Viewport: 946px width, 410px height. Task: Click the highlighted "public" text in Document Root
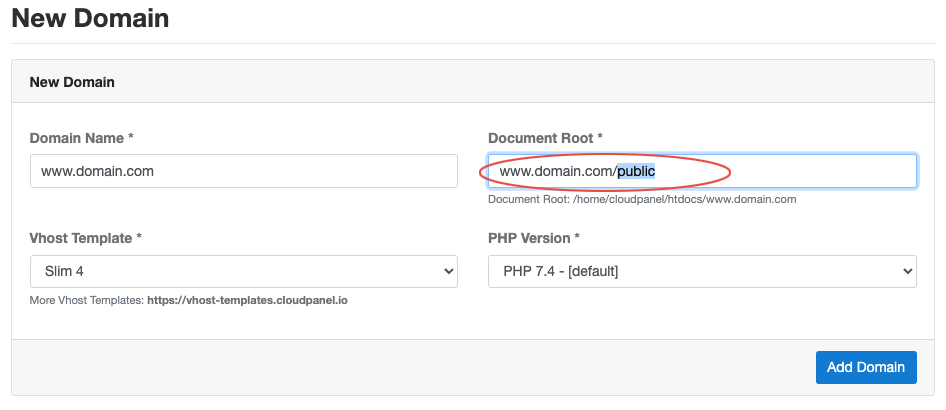point(636,172)
